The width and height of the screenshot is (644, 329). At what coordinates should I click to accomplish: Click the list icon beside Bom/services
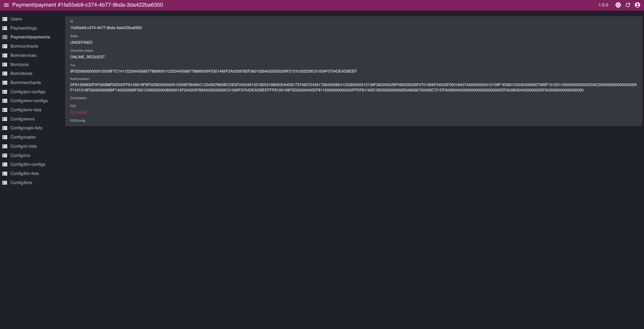tap(5, 55)
